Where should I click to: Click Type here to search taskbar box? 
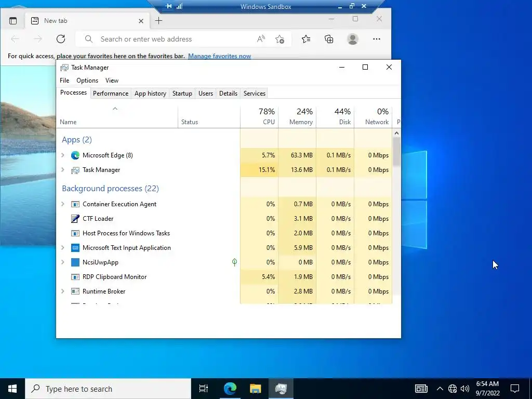click(108, 389)
